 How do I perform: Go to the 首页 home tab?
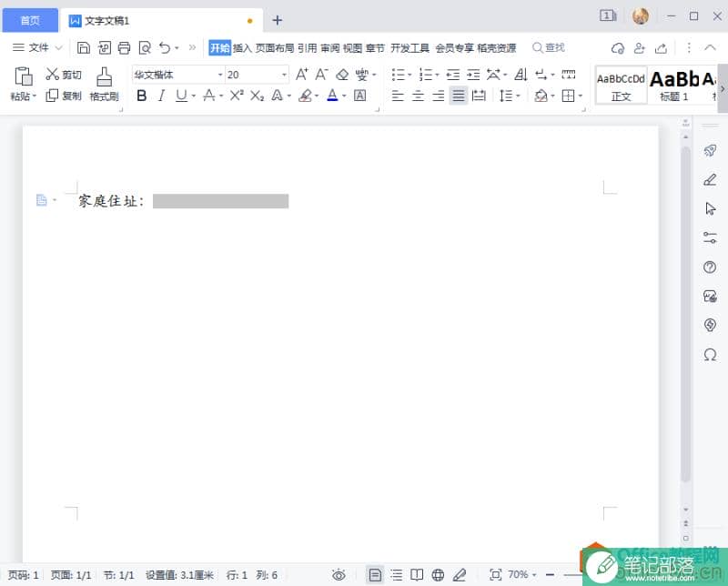tap(30, 20)
